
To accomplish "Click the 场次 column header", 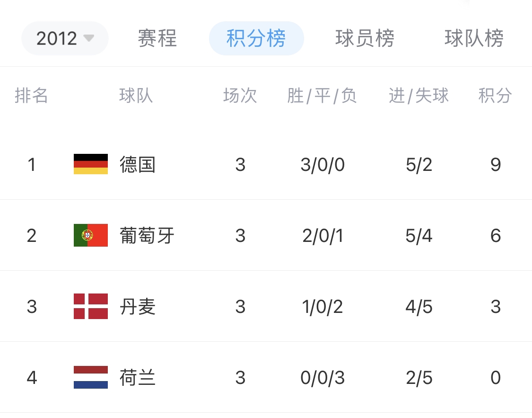I will pyautogui.click(x=240, y=96).
